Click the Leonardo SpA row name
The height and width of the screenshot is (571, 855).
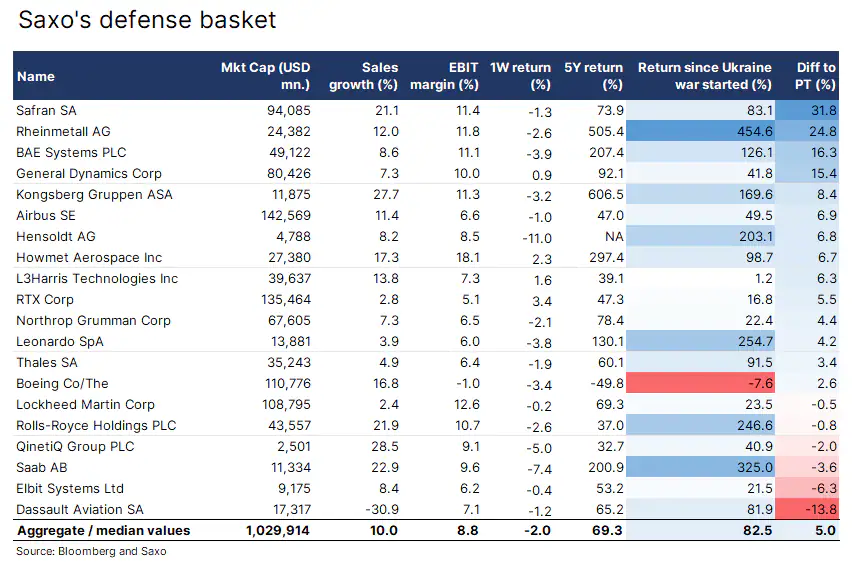point(60,341)
